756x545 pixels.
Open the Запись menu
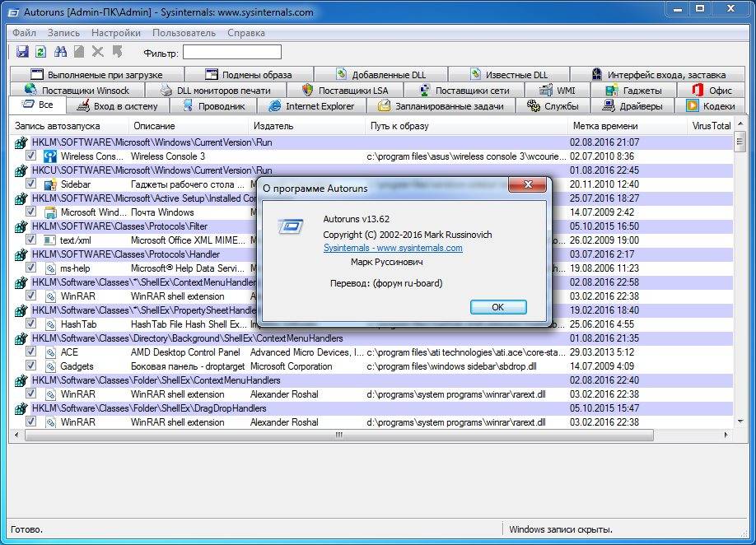click(63, 33)
